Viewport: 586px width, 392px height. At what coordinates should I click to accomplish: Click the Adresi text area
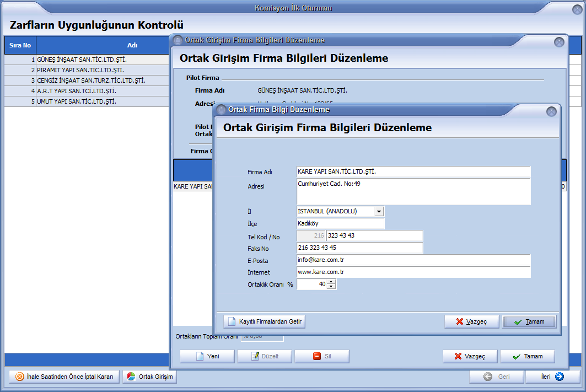point(413,191)
